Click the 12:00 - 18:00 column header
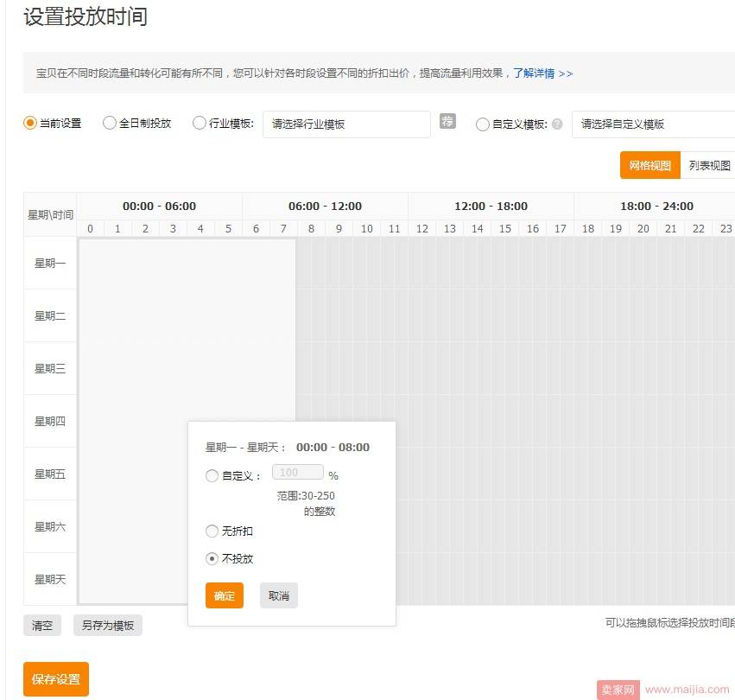The height and width of the screenshot is (700, 735). 491,206
